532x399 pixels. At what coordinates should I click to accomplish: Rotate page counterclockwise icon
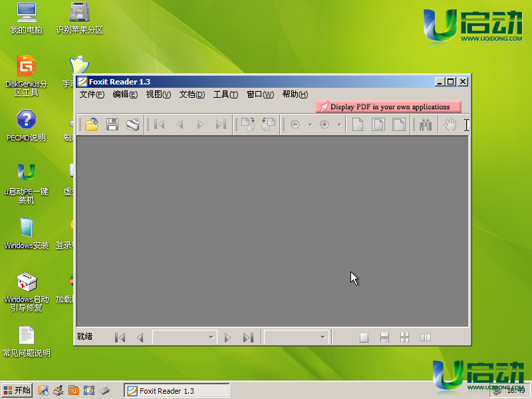coord(269,124)
